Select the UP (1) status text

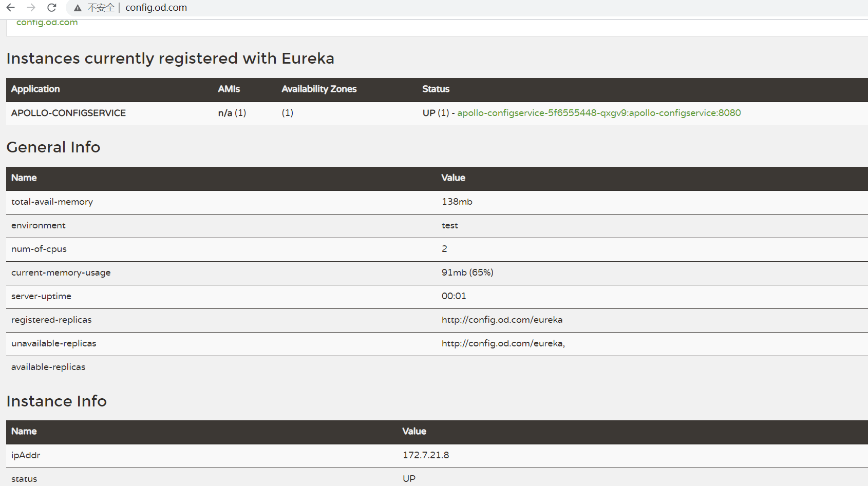coord(436,113)
